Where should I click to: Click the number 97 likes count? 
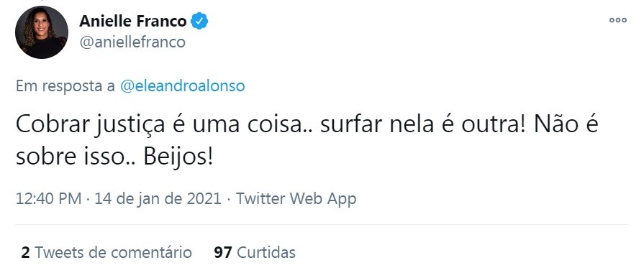click(223, 252)
